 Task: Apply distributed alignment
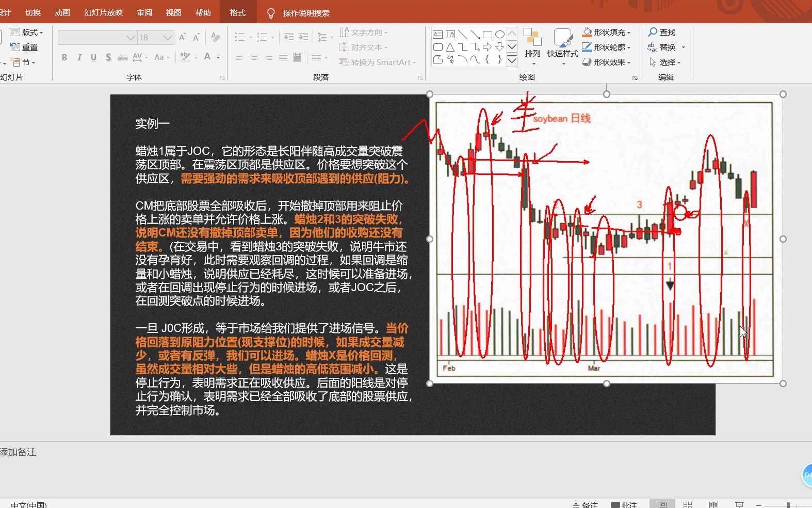(x=298, y=57)
